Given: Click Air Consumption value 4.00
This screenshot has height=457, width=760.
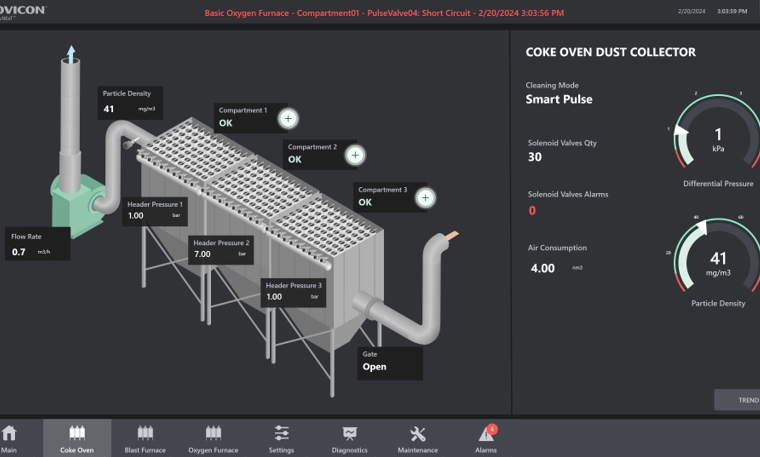Looking at the screenshot, I should (x=542, y=268).
